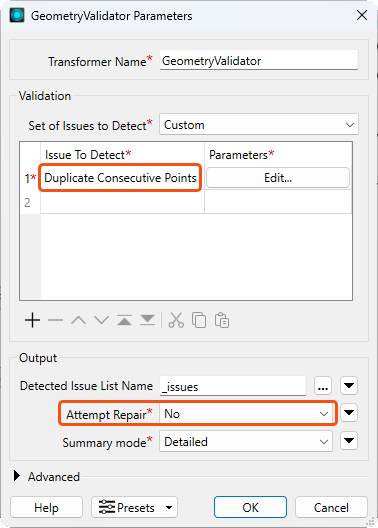Click the GeometryValidator title bar icon
Image resolution: width=378 pixels, height=528 pixels.
coord(17,15)
